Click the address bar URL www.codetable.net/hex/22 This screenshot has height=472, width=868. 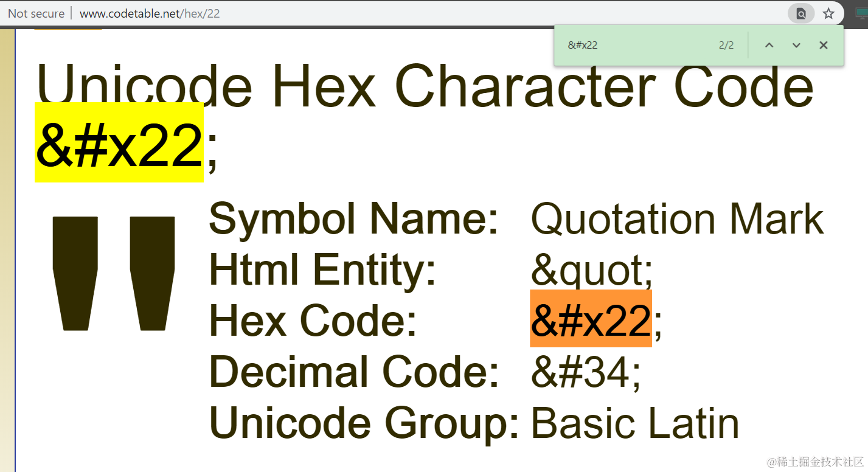[150, 13]
